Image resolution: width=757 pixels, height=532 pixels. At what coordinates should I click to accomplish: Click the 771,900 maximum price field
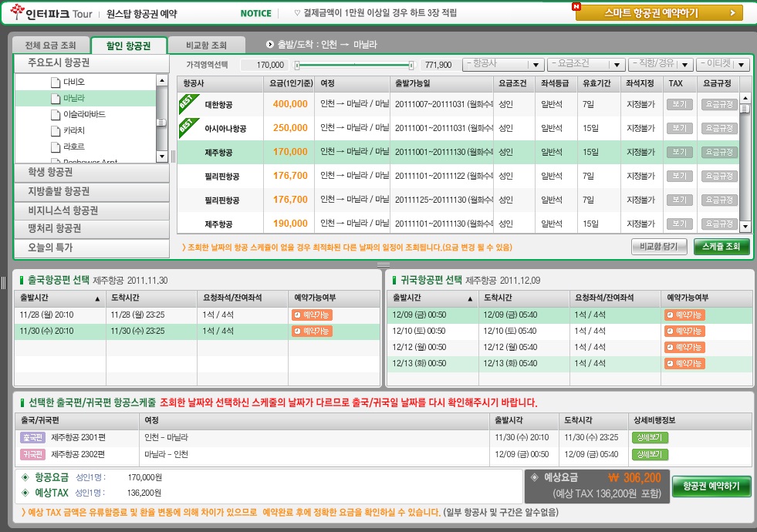coord(438,65)
